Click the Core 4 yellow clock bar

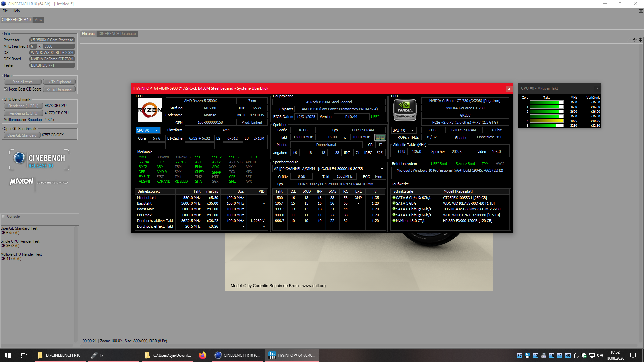coord(546,121)
